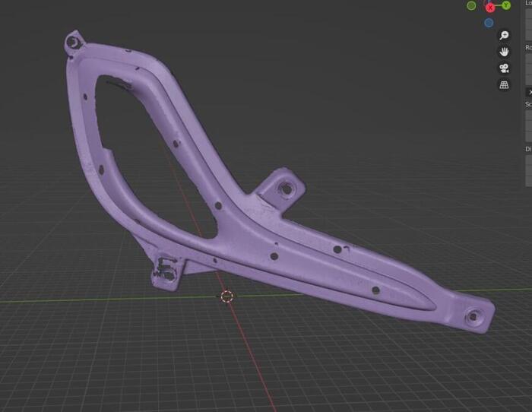532x412 pixels.
Task: Click the green Y axis gizmo handle
Action: coord(506,5)
